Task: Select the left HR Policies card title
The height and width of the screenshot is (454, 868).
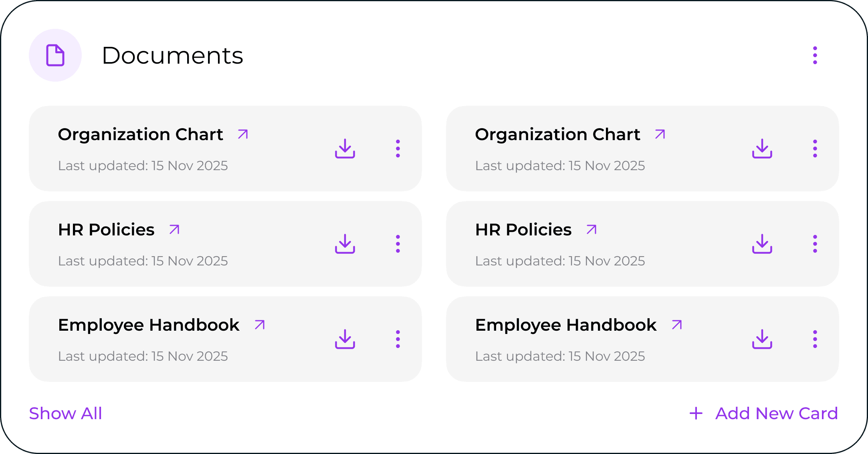Action: [x=106, y=230]
